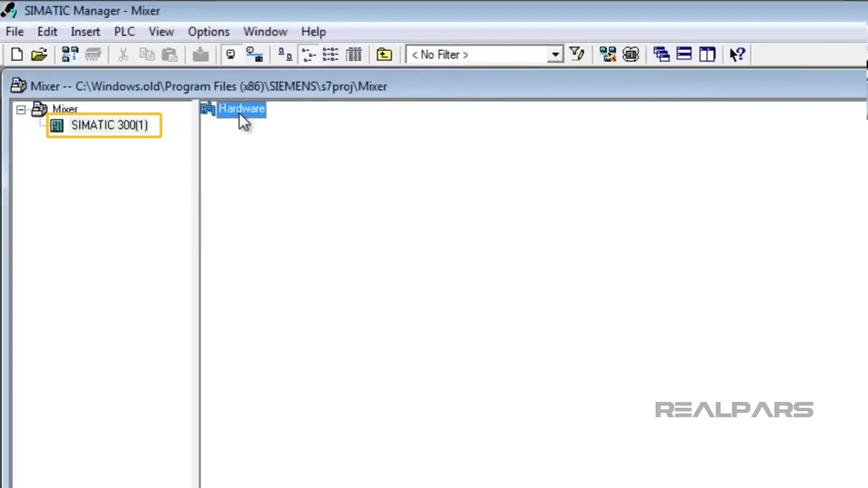Viewport: 868px width, 488px height.
Task: Click the Simulation On/Off icon
Action: (x=631, y=55)
